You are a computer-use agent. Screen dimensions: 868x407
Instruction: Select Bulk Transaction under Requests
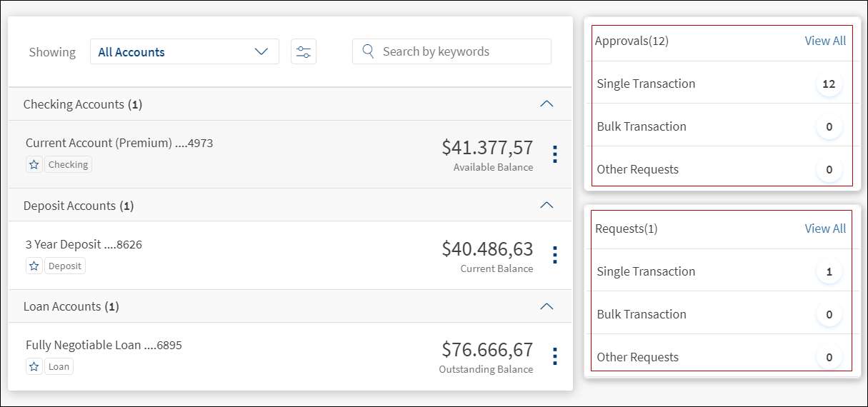pos(642,314)
